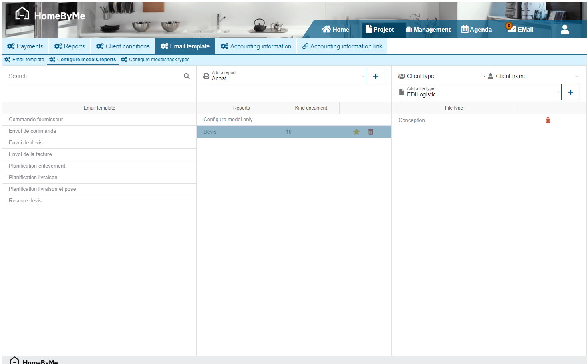The height and width of the screenshot is (364, 588).
Task: Click the HomeByMe logo in header
Action: (x=50, y=16)
